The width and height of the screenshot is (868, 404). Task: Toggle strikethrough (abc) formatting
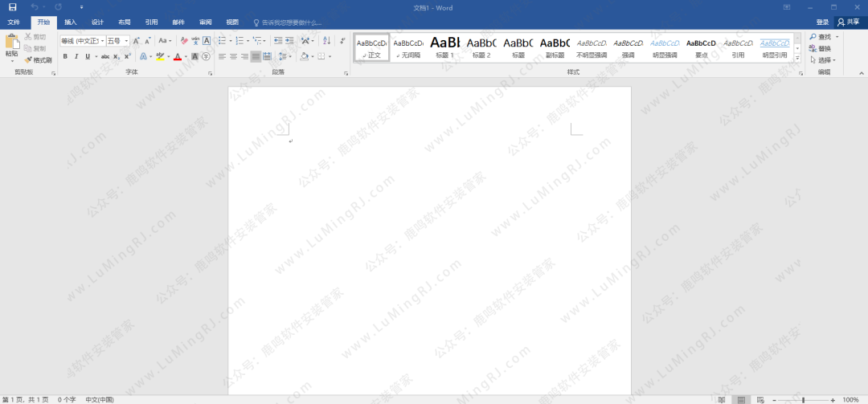(x=104, y=56)
